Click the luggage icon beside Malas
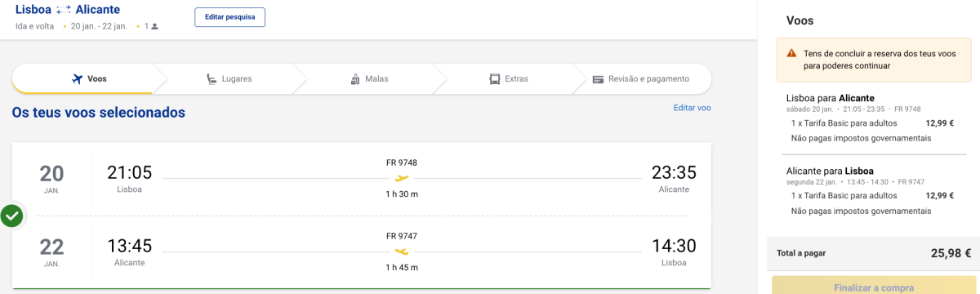Viewport: 980px width, 294px height. tap(354, 79)
